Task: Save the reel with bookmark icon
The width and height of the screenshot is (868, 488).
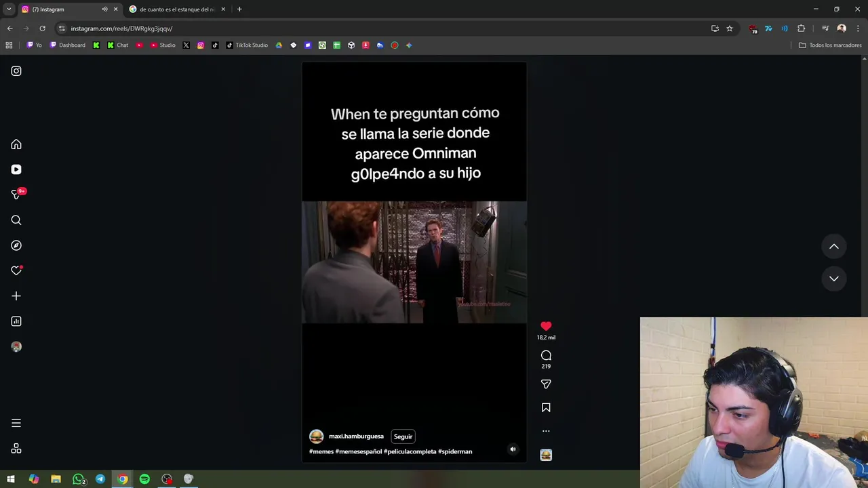Action: [546, 408]
